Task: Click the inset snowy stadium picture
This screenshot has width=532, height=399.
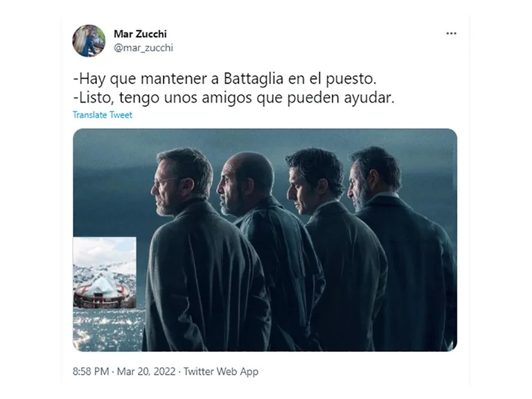Action: [105, 273]
